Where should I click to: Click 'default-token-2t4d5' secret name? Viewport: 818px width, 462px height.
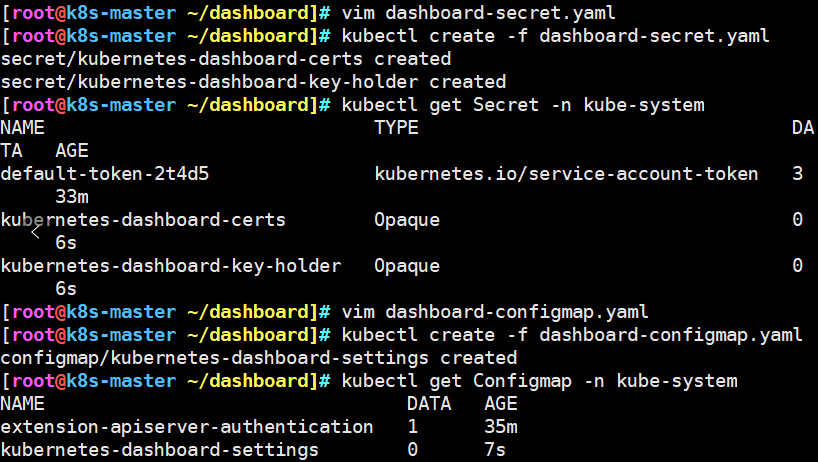pos(104,173)
